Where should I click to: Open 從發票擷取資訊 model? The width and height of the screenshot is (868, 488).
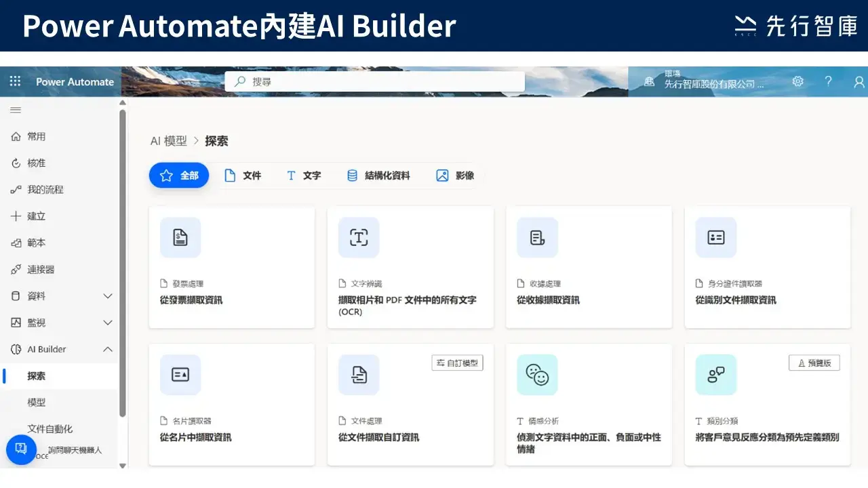(x=191, y=300)
